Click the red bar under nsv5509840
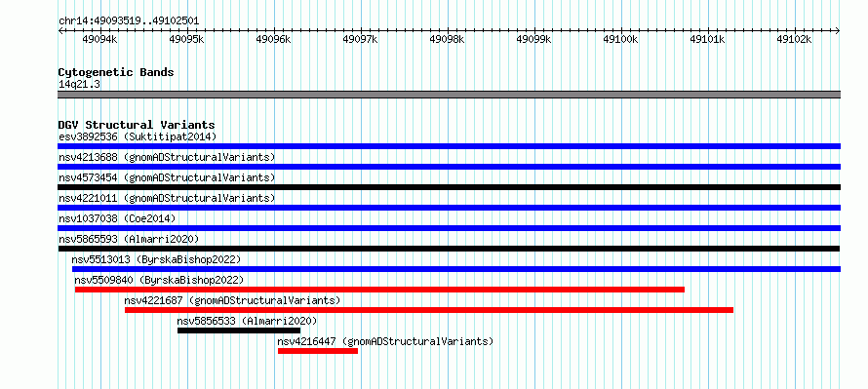 379,290
